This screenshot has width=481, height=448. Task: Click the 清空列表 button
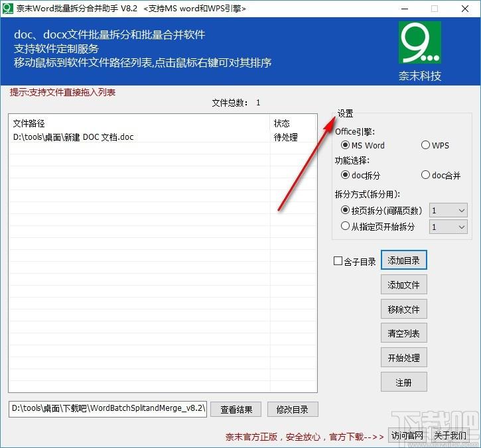coord(403,333)
